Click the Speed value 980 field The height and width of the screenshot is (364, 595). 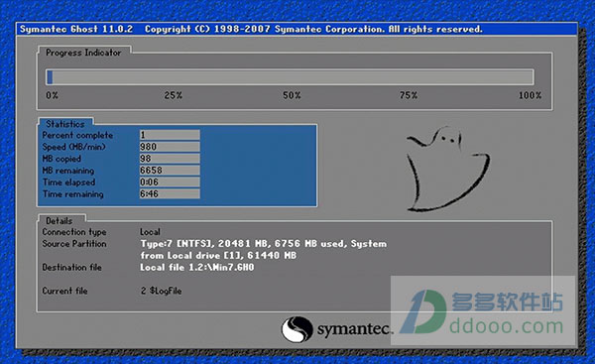(170, 147)
